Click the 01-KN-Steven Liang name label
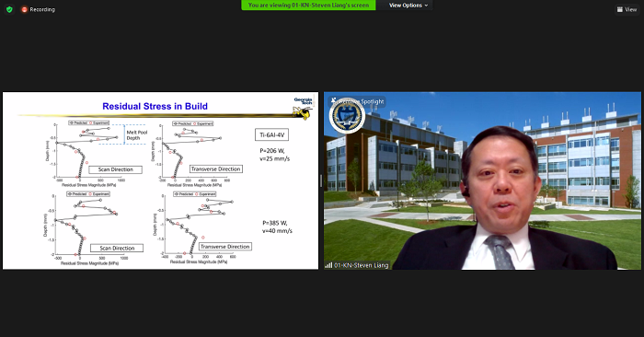The width and height of the screenshot is (644, 337). 361,265
